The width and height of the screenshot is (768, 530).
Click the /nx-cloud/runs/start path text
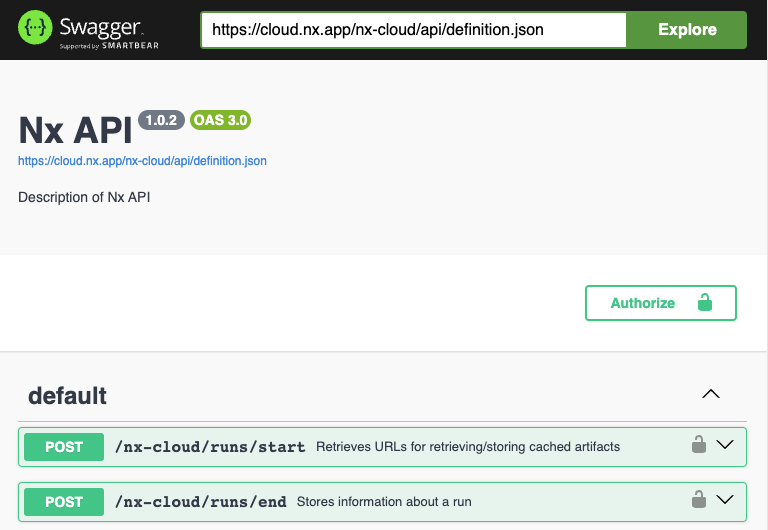tap(210, 447)
